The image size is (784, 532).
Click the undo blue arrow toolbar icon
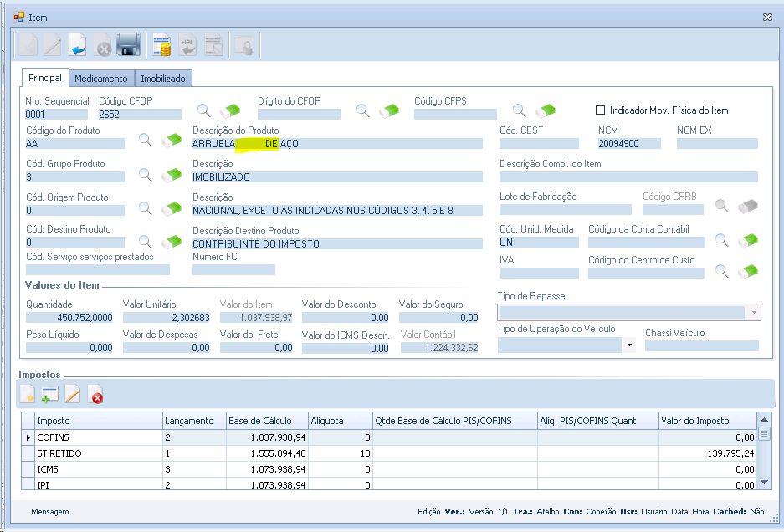point(77,45)
